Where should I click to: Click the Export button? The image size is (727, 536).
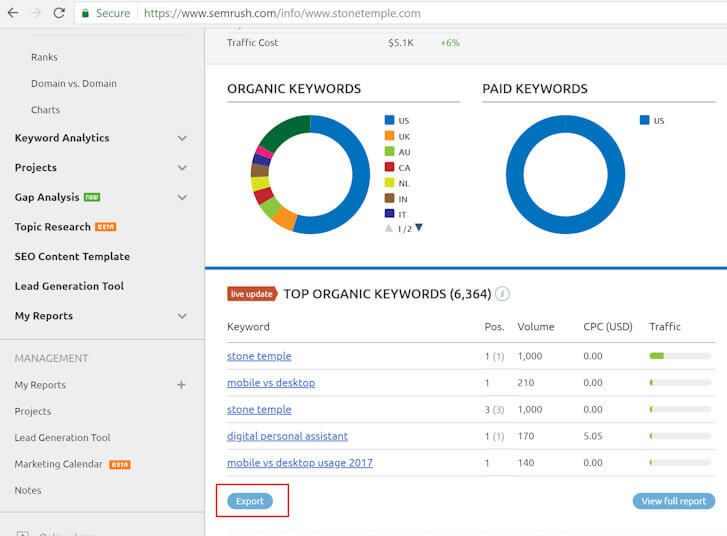tap(250, 501)
